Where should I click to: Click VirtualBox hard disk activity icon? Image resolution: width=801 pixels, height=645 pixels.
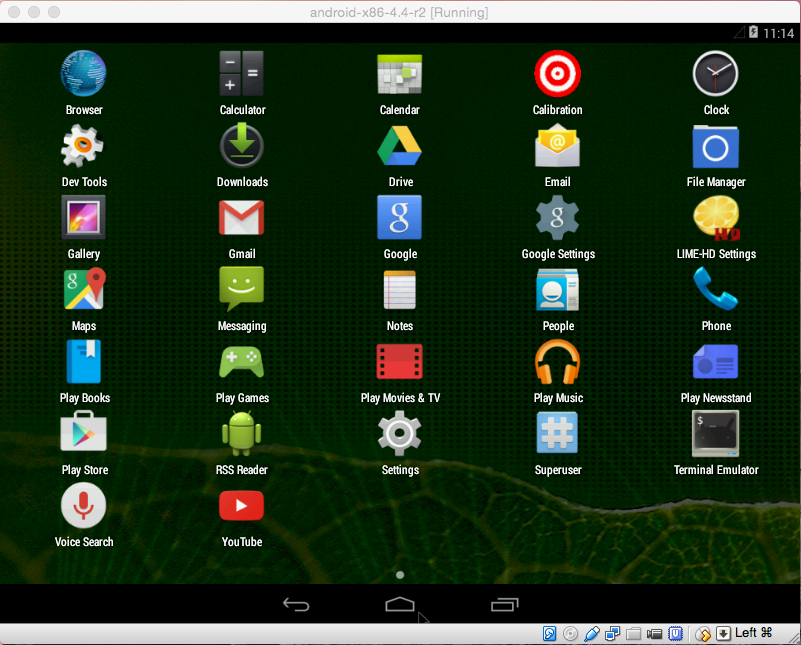(550, 634)
